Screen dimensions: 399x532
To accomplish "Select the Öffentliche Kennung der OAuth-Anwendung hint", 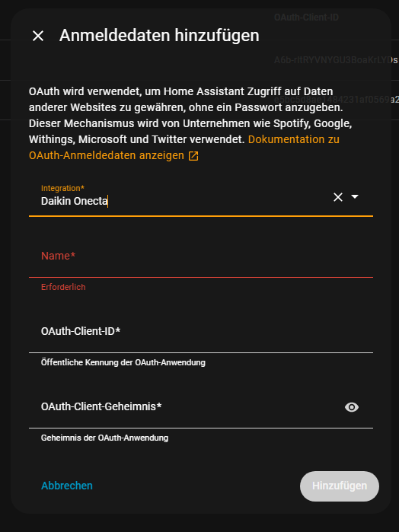I will click(x=123, y=362).
